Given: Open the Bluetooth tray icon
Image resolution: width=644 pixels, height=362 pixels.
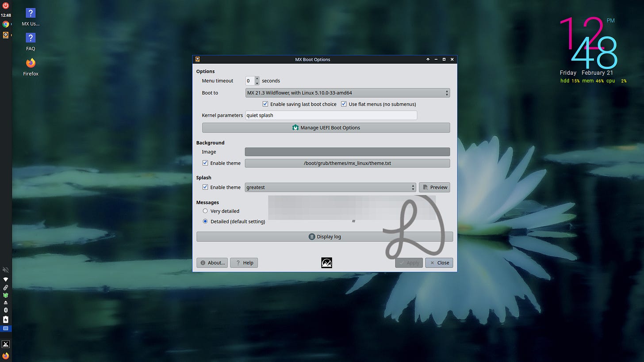Looking at the screenshot, I should 6,310.
